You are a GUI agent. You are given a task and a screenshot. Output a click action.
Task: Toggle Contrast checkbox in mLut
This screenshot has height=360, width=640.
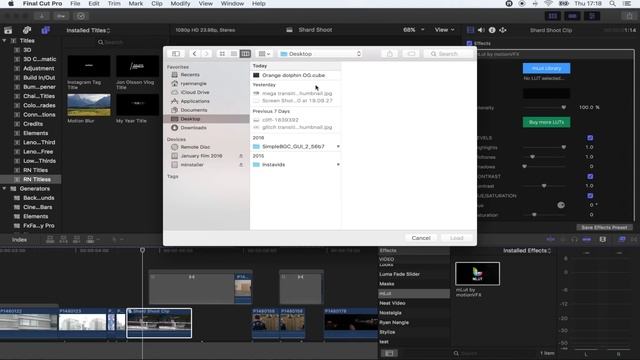tap(590, 176)
